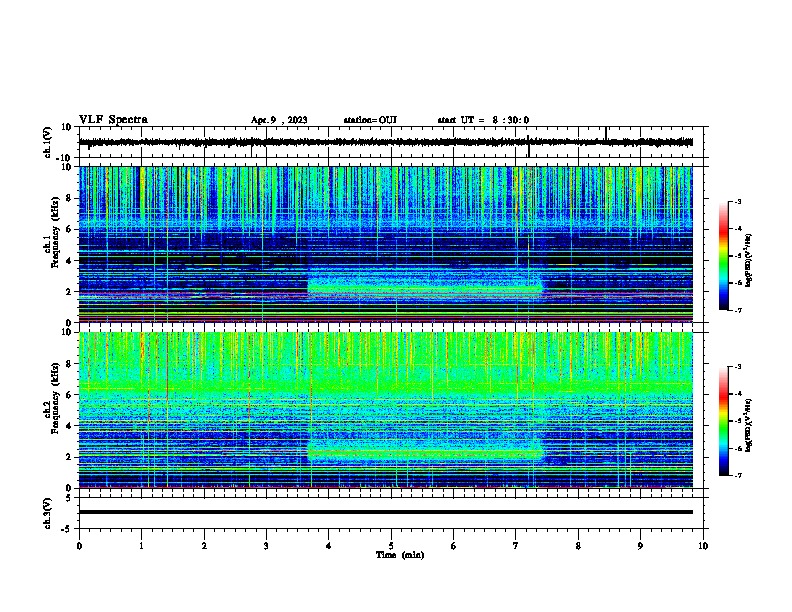Click the "8" kHz tick on ch.1 frequency axis

pos(69,198)
